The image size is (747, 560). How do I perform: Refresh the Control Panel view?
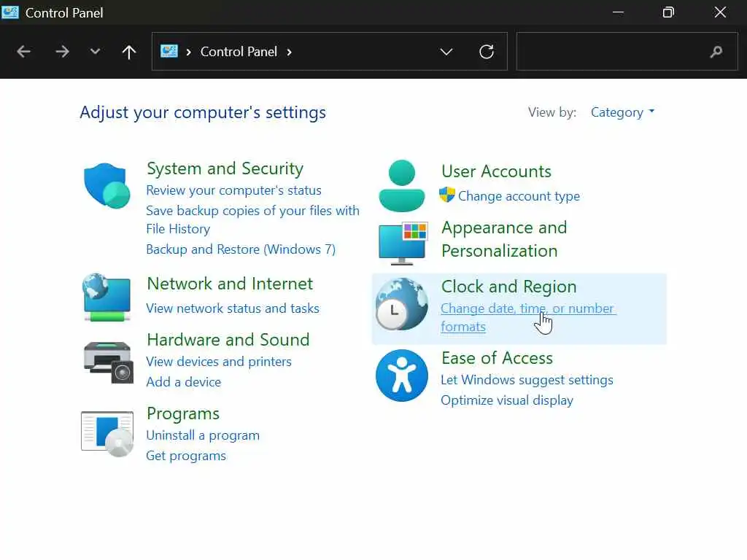(487, 52)
